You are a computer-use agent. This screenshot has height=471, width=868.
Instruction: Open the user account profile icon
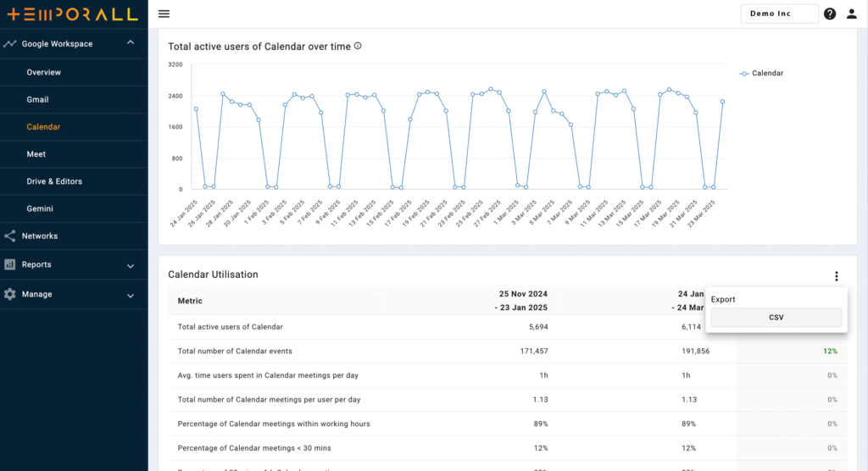851,14
